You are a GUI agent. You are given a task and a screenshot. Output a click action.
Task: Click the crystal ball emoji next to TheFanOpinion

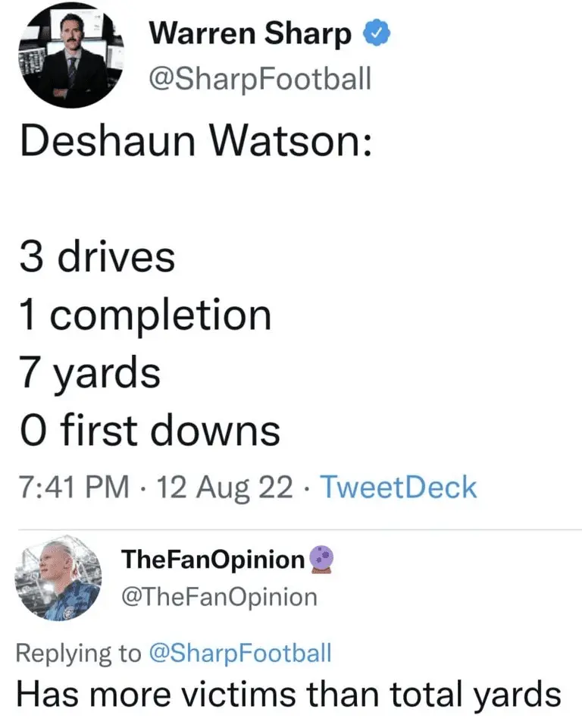pyautogui.click(x=319, y=560)
